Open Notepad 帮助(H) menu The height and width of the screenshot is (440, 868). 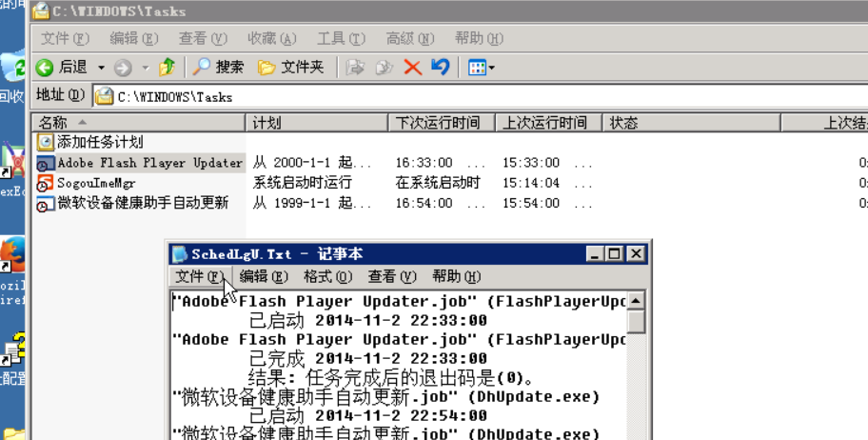tap(456, 276)
